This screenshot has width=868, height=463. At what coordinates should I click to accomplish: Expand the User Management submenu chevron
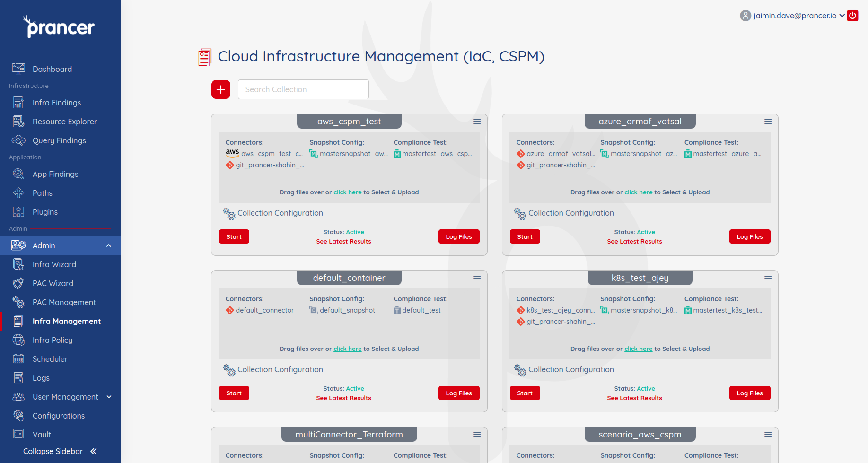tap(109, 397)
